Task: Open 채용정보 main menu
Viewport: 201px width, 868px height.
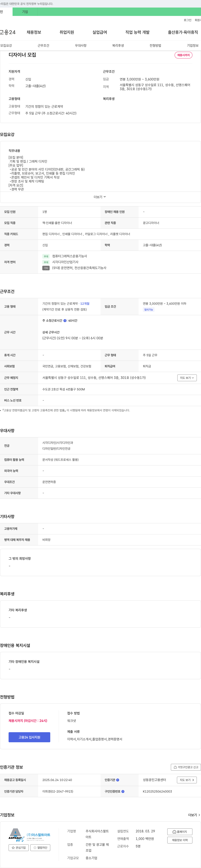Action: (34, 32)
